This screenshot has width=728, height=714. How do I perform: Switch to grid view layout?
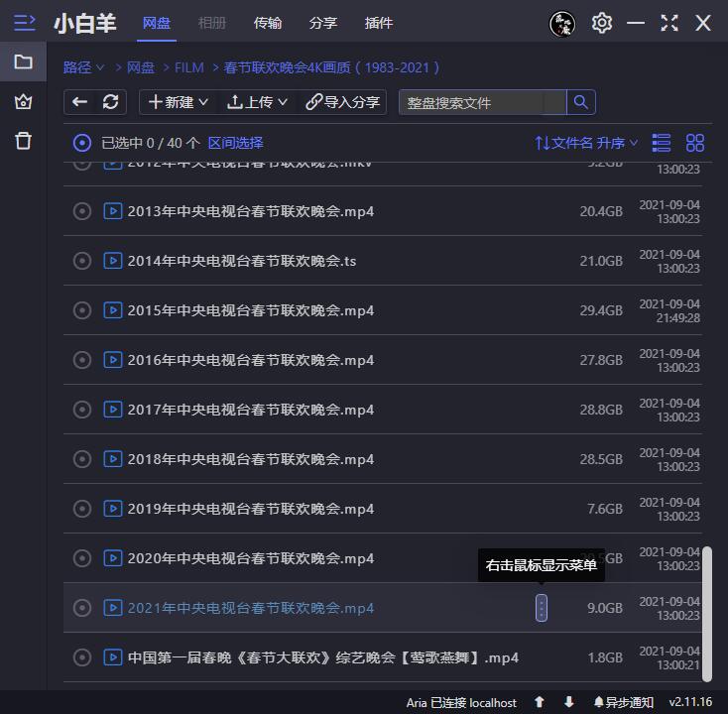[x=695, y=143]
